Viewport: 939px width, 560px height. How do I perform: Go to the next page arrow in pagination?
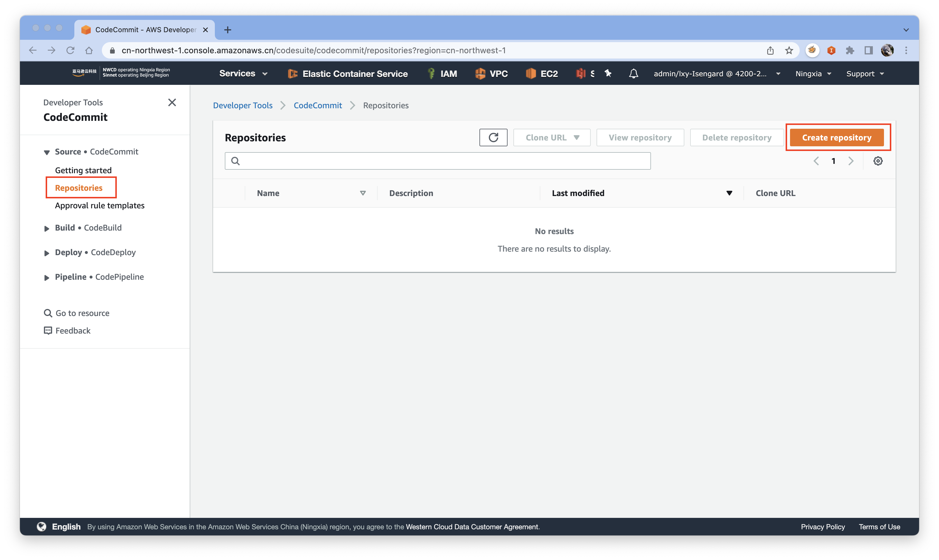851,161
